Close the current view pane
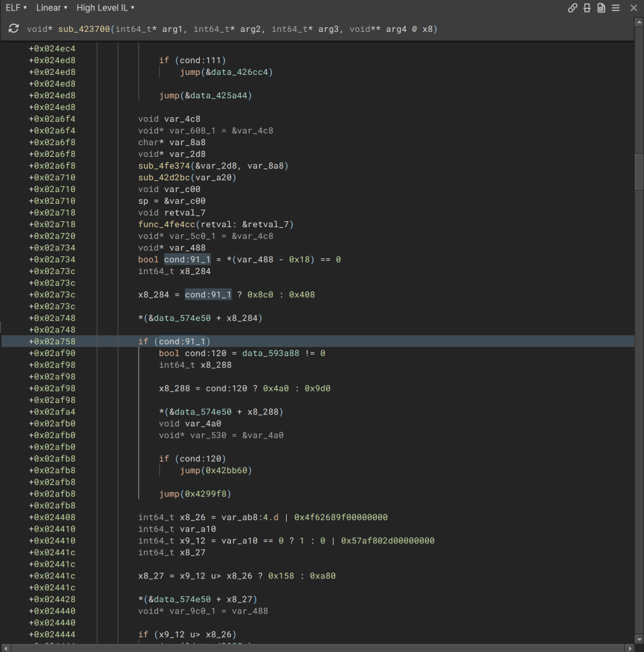Viewport: 644px width, 652px height. click(x=634, y=8)
